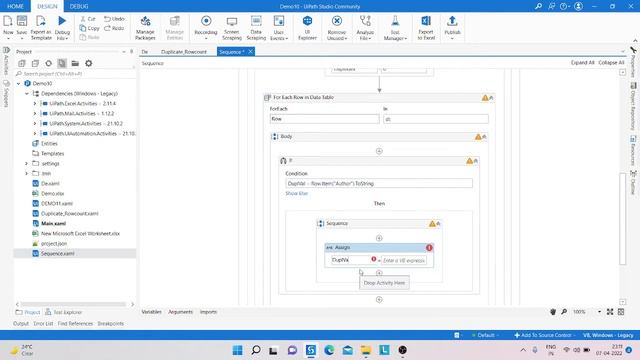640x360 pixels.
Task: Open zoom percentage dropdown
Action: 599,312
